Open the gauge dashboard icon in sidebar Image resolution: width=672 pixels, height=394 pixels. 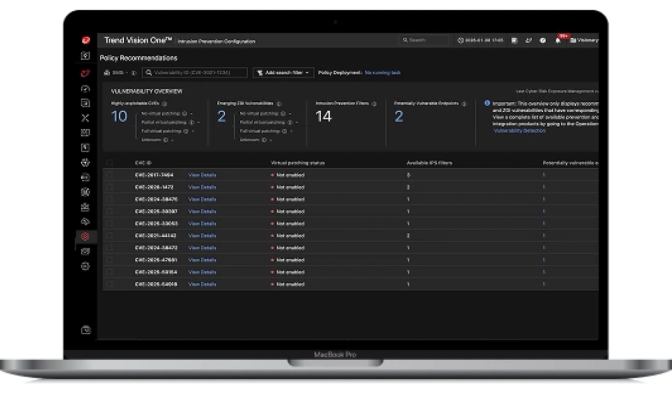point(85,89)
